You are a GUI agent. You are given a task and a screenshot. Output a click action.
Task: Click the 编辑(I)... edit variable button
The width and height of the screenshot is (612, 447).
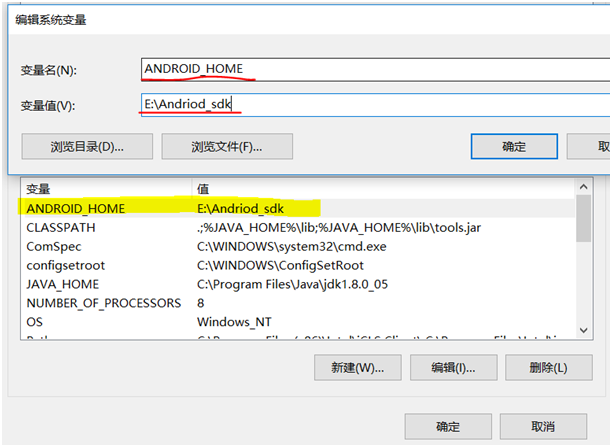[x=454, y=367]
